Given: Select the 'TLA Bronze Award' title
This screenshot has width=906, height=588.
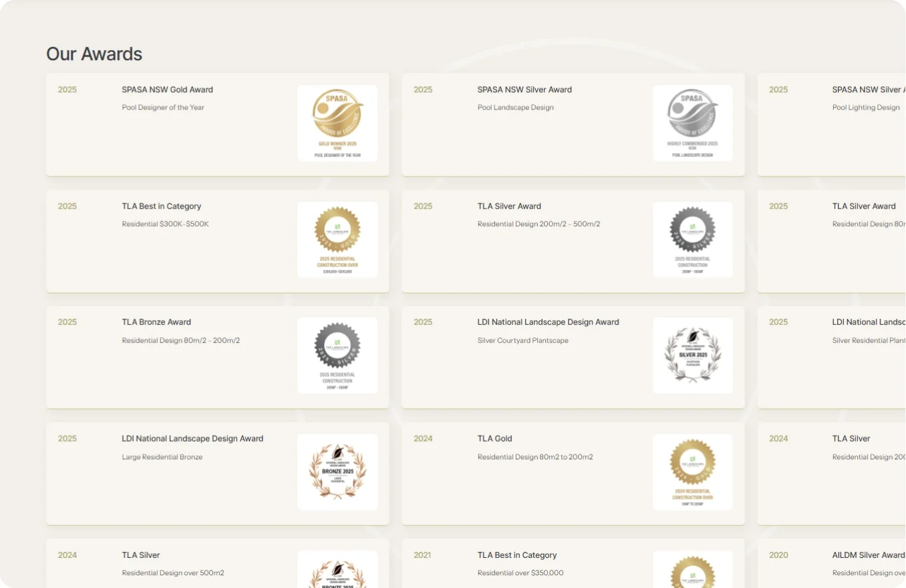Looking at the screenshot, I should click(x=156, y=322).
